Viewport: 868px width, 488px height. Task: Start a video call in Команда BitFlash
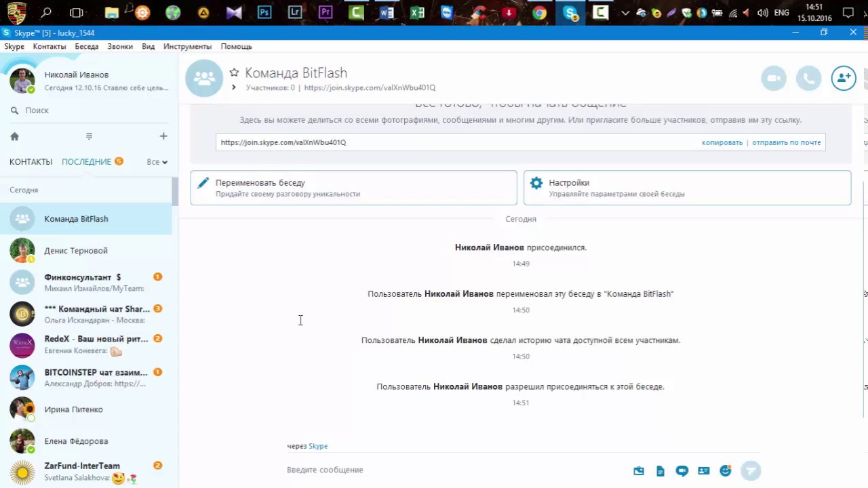pos(774,79)
